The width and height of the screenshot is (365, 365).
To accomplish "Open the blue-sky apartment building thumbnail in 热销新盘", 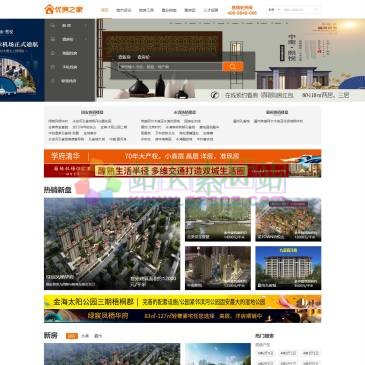I will 288,268.
